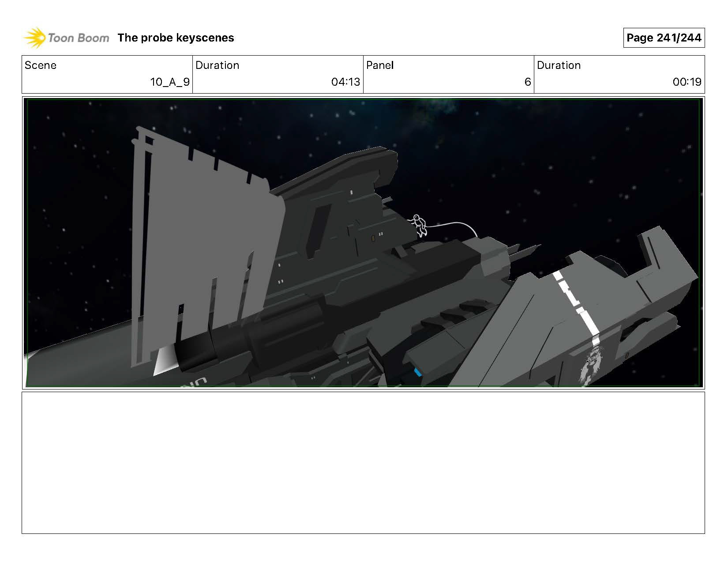The height and width of the screenshot is (567, 728).
Task: Select the 'Scene' header label
Action: 41,65
